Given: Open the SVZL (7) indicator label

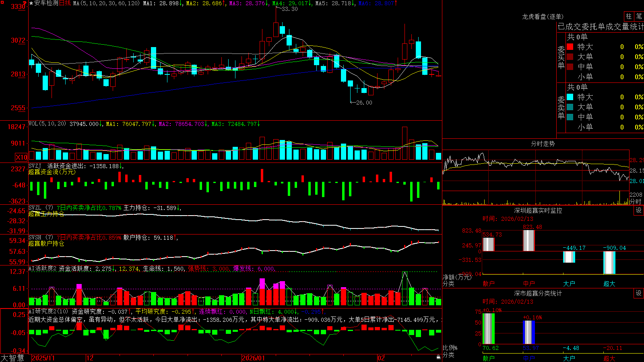Looking at the screenshot, I should click(41, 208).
